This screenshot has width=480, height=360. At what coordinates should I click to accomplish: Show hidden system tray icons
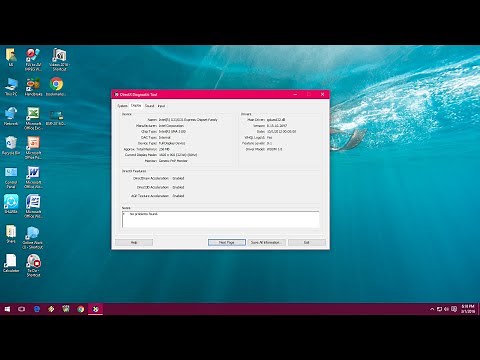432,309
